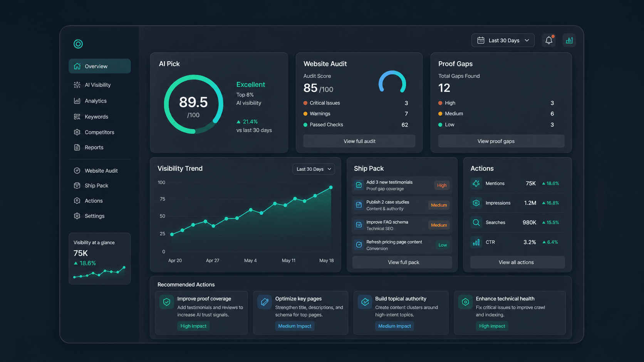Click the Passed Checks row
This screenshot has width=644, height=362.
356,125
